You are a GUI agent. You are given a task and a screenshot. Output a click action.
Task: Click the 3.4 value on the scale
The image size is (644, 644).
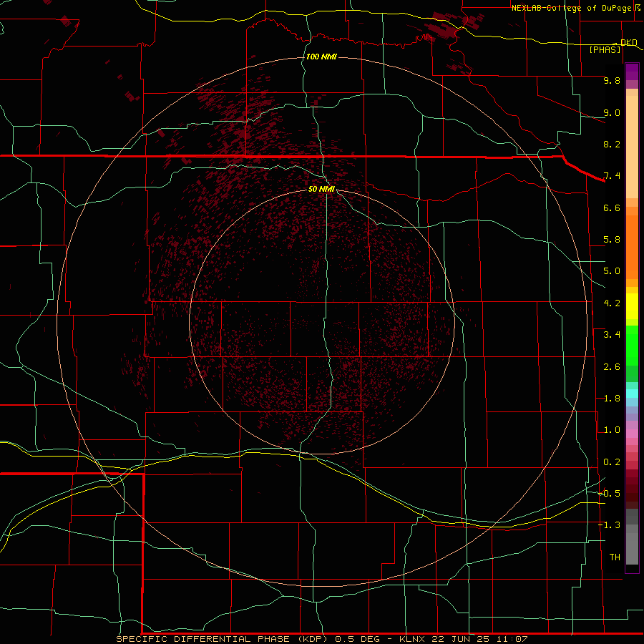612,335
